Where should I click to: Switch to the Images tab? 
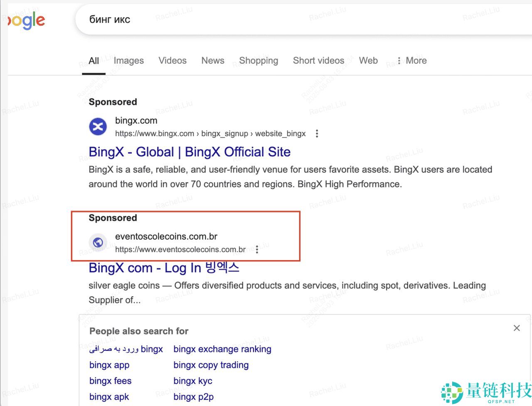coord(129,61)
